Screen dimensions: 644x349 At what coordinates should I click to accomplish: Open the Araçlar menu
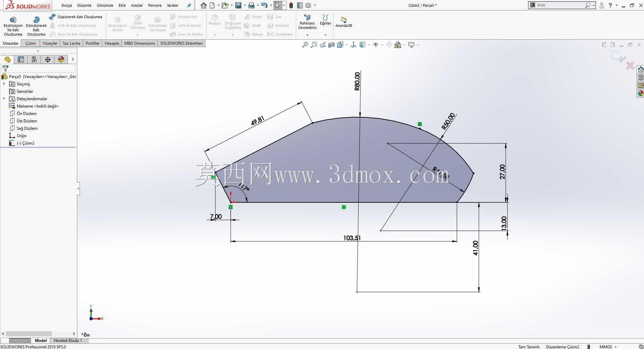tap(137, 5)
